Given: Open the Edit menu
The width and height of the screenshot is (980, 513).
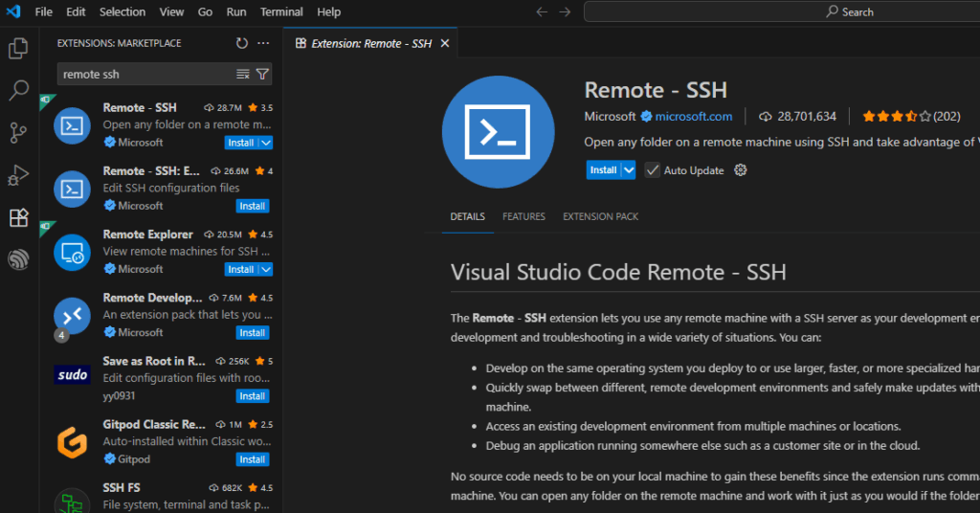Looking at the screenshot, I should pyautogui.click(x=76, y=11).
